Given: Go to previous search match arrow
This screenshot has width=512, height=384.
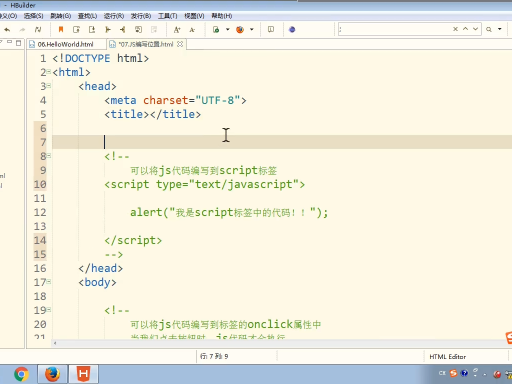Looking at the screenshot, I should coord(465,29).
